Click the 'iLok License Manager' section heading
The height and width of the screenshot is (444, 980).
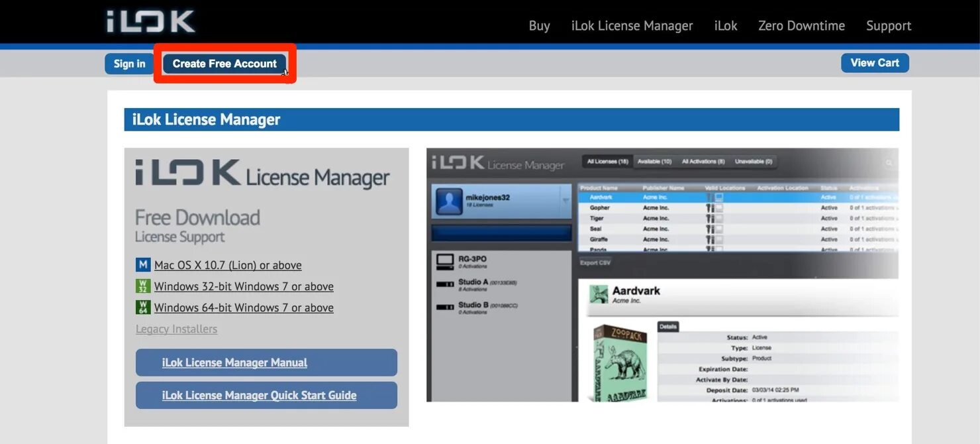tap(206, 120)
